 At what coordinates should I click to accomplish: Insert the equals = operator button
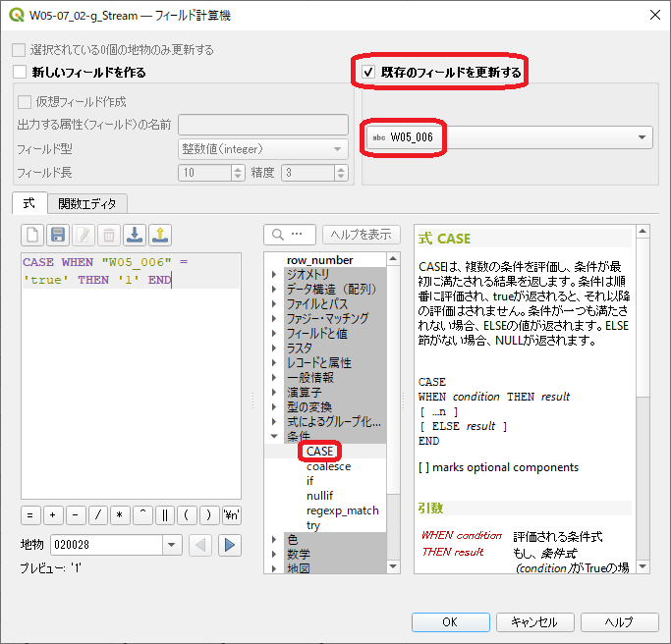coord(31,515)
